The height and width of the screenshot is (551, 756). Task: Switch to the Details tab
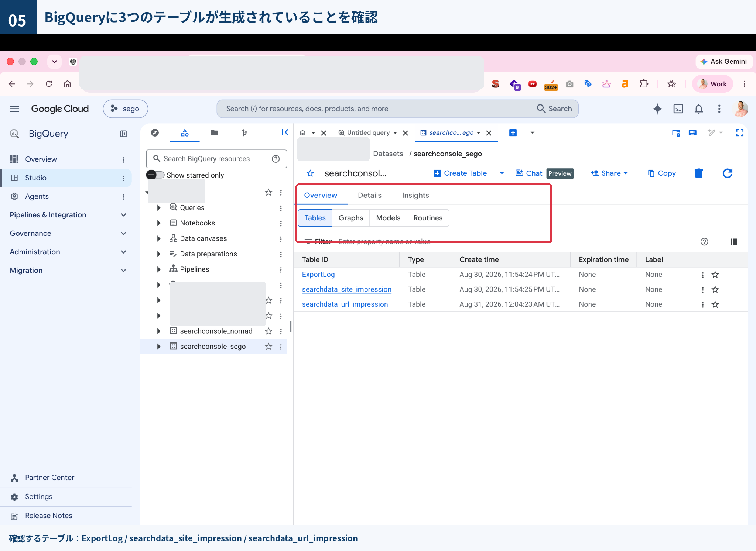[x=369, y=195]
